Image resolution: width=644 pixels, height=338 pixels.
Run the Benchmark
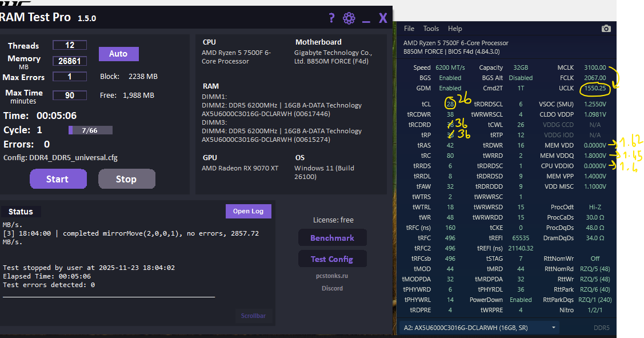[332, 238]
